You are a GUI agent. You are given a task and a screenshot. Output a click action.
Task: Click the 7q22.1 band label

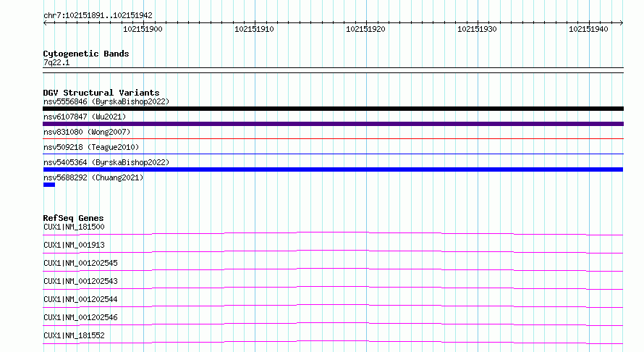pos(56,62)
